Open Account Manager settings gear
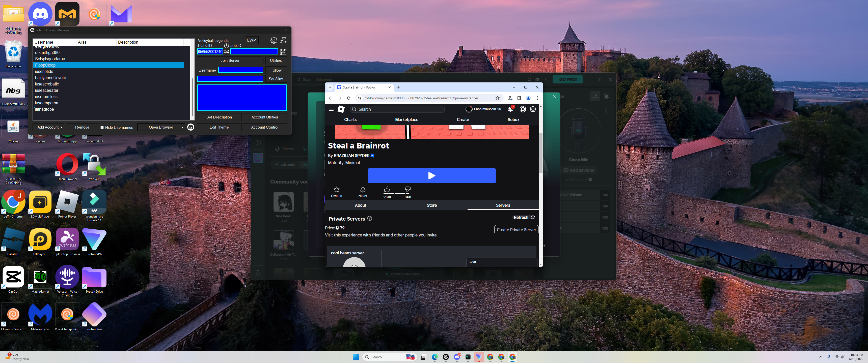 tap(274, 40)
